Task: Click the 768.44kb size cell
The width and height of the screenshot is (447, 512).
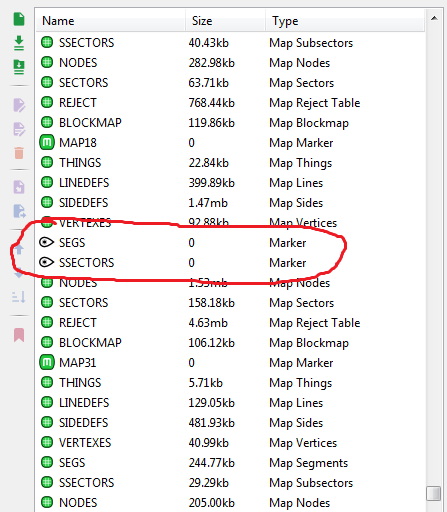Action: click(212, 103)
